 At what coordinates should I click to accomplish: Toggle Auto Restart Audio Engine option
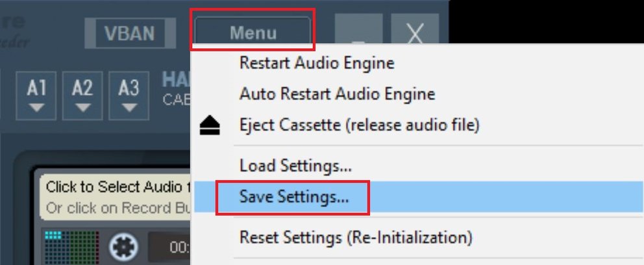[x=337, y=94]
